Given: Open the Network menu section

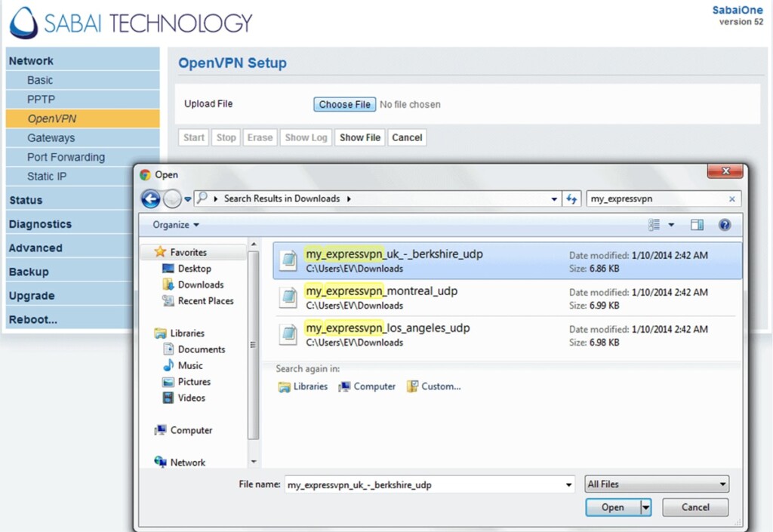Looking at the screenshot, I should 82,61.
